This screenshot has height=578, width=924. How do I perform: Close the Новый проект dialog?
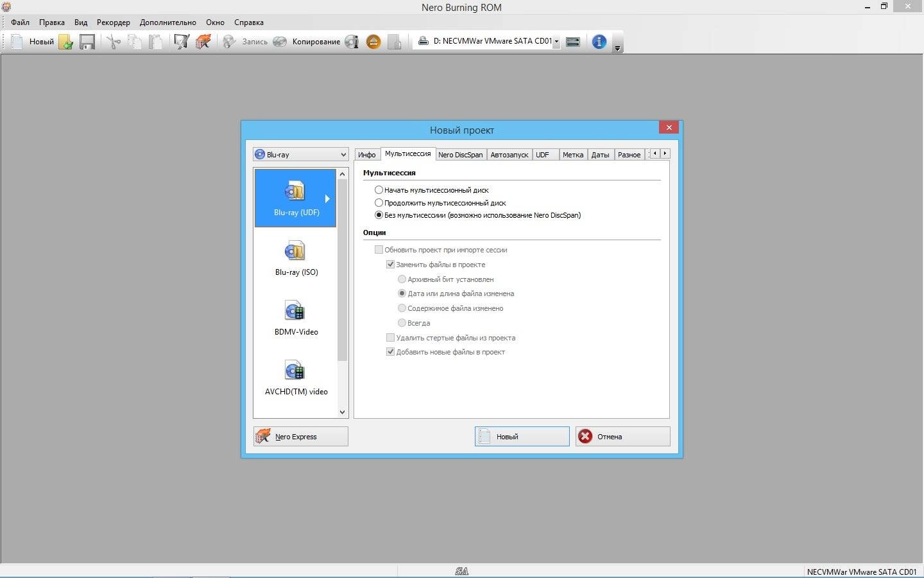click(x=669, y=127)
